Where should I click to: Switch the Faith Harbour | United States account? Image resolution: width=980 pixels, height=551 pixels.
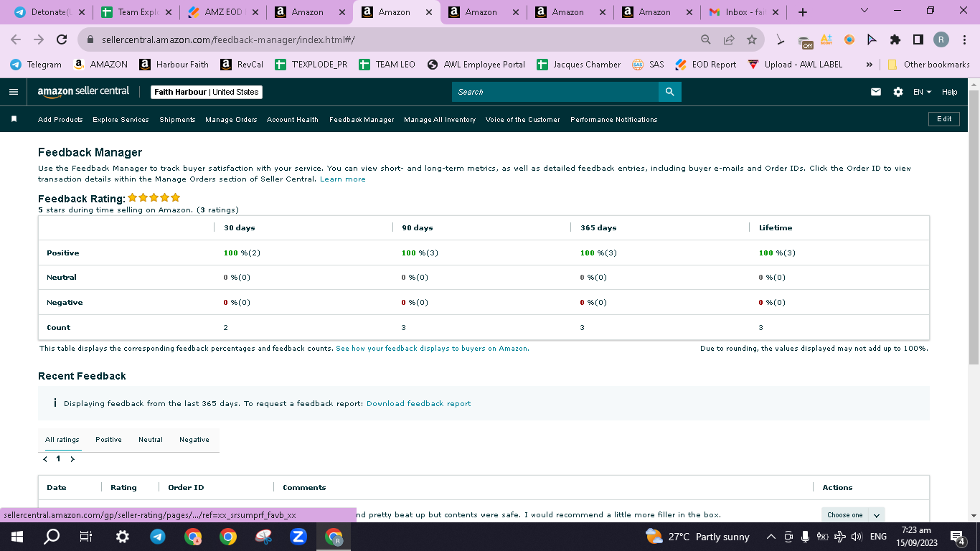[x=207, y=92]
